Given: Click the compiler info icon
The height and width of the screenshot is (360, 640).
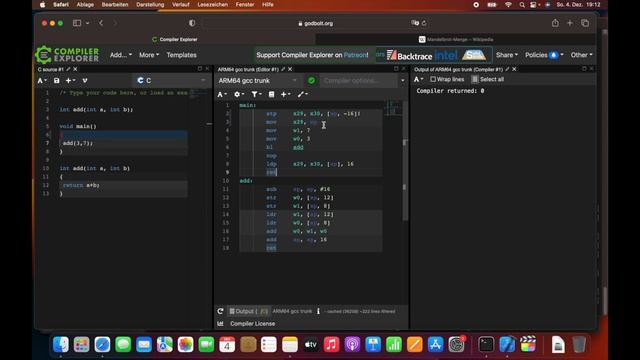Looking at the screenshot, I should (318, 311).
